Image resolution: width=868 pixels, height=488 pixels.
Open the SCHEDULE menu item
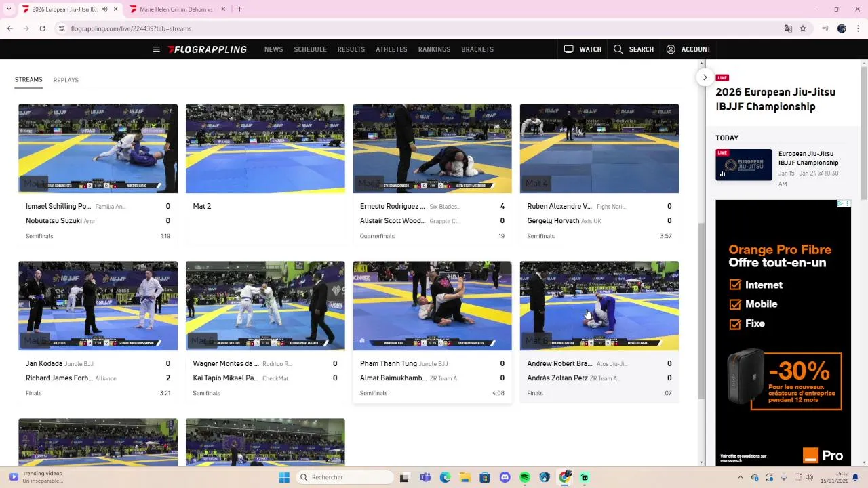(x=310, y=49)
